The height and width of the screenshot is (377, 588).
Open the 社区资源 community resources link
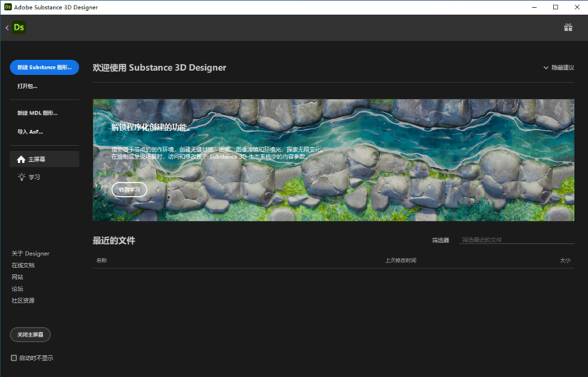pos(23,300)
